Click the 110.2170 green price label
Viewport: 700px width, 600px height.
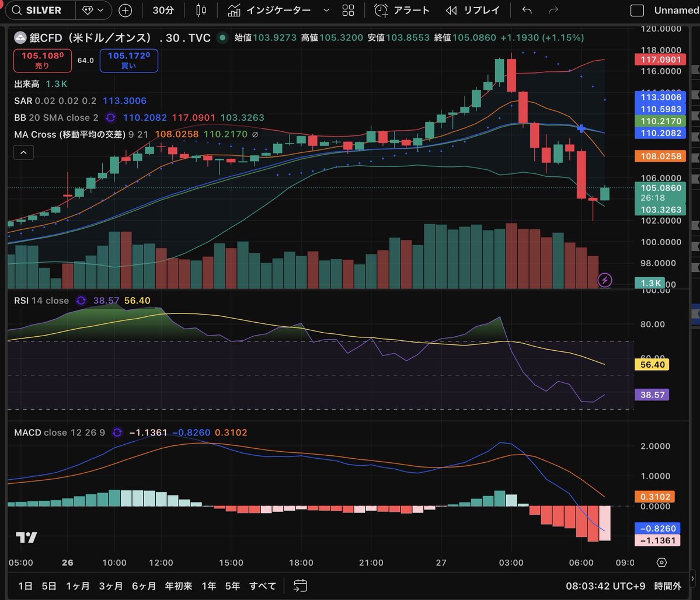point(661,121)
